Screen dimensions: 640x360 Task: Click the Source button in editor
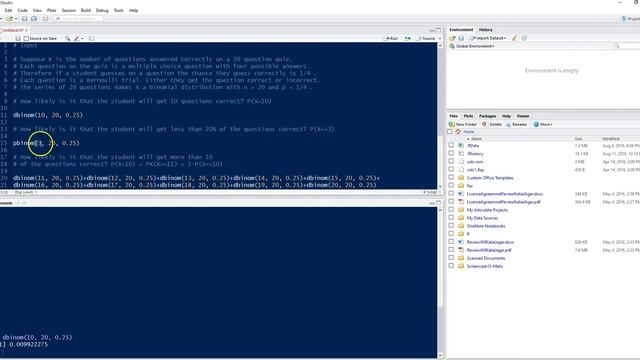pyautogui.click(x=426, y=38)
